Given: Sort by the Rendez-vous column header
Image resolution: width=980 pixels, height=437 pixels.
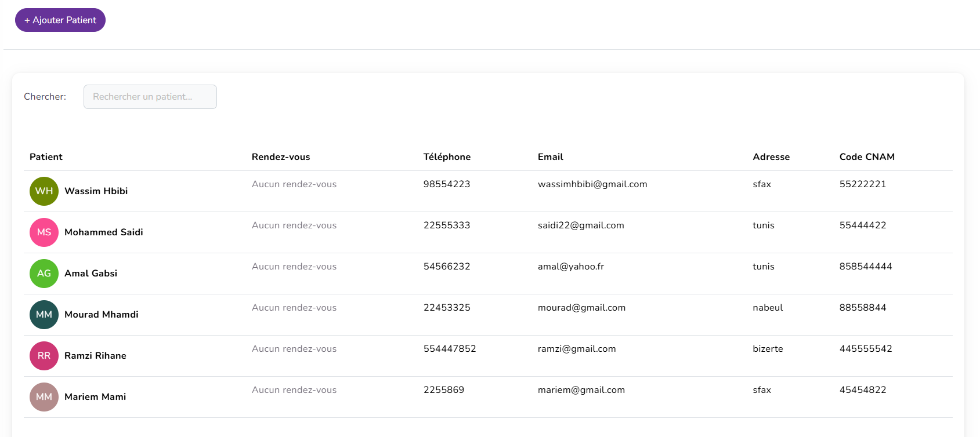Looking at the screenshot, I should pos(281,157).
